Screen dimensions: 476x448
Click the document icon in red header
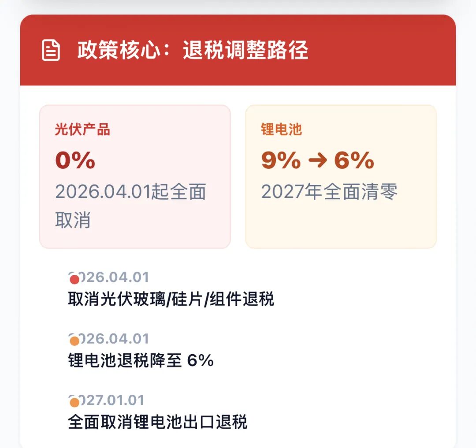point(51,50)
